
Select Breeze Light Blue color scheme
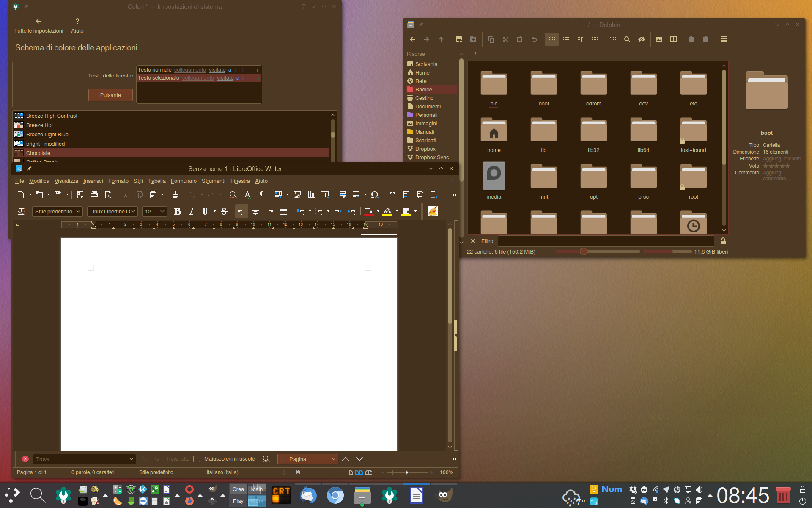tap(171, 135)
